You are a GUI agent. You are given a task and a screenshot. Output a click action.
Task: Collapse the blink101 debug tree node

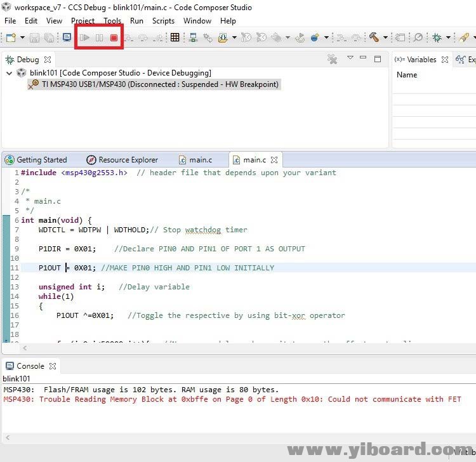9,73
